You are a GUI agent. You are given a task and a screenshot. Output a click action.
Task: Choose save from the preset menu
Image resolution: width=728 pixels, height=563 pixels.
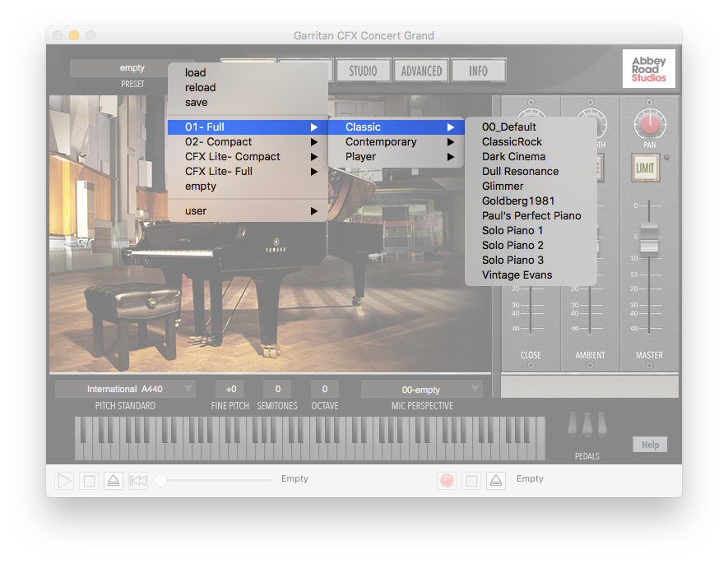tap(248, 103)
